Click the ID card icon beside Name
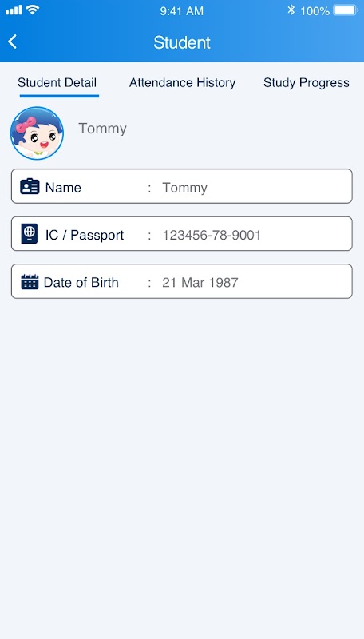The width and height of the screenshot is (364, 639). [30, 186]
